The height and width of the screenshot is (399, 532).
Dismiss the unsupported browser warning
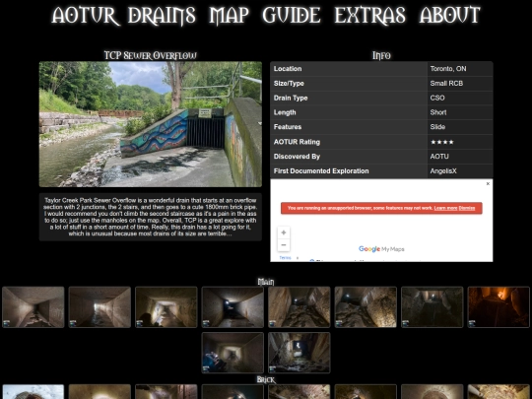(x=467, y=208)
